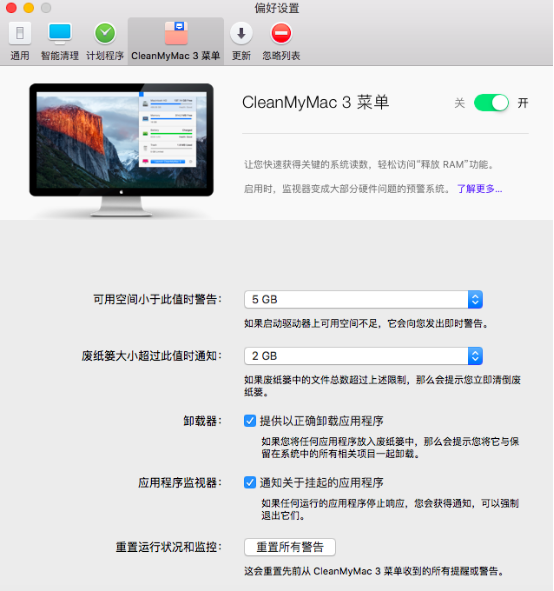Viewport: 554px width, 591px height.
Task: Click the iMac preview image
Action: (x=121, y=150)
